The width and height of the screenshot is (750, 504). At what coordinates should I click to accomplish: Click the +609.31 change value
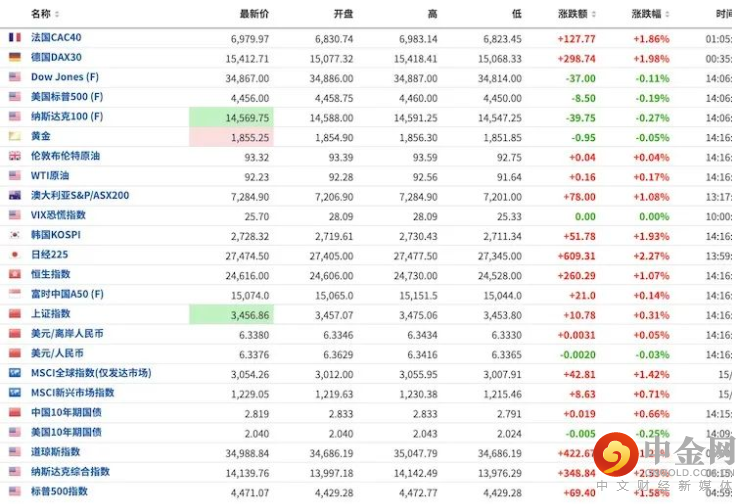pos(576,256)
